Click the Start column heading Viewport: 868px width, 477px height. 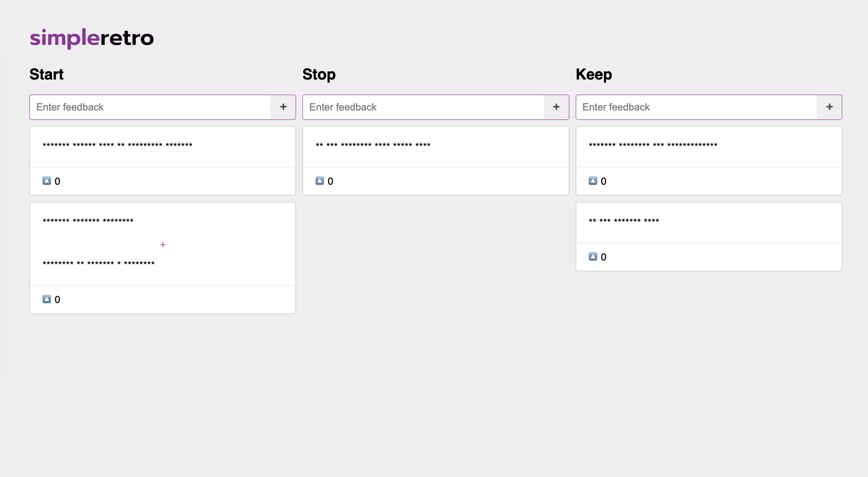pos(47,74)
